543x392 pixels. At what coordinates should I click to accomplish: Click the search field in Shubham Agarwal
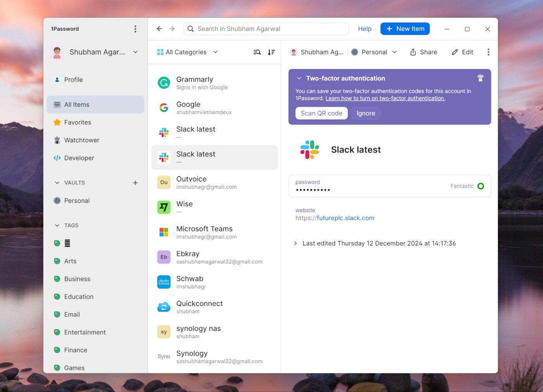pos(266,29)
